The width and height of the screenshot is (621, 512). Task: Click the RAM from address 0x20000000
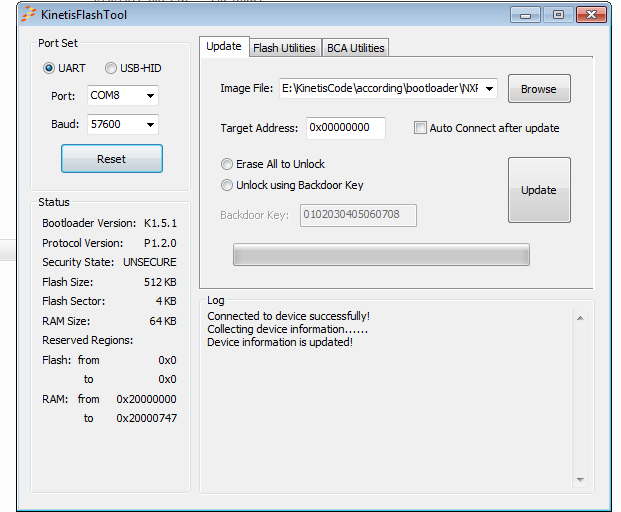click(147, 399)
